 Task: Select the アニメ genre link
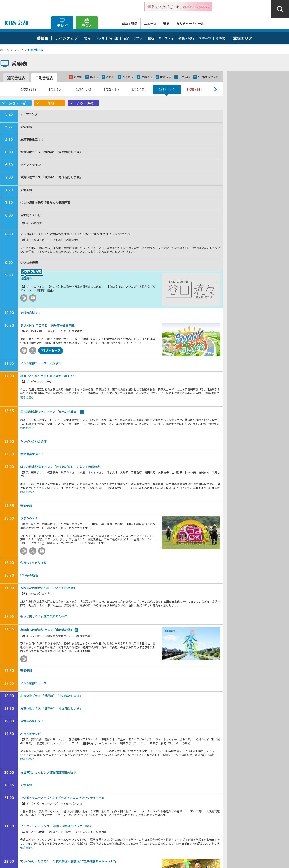pos(138,38)
